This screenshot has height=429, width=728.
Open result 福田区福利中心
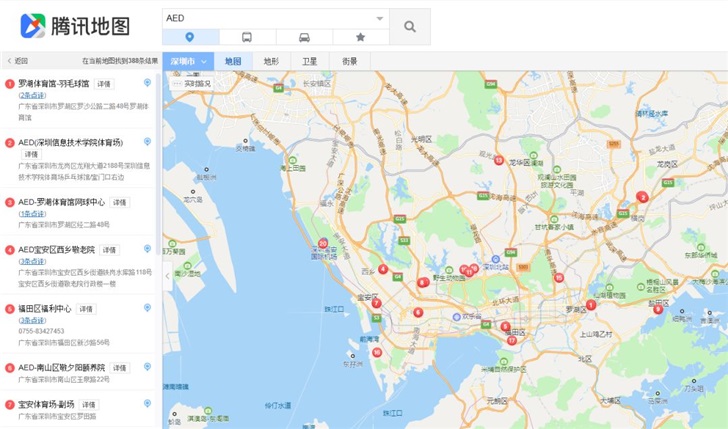(x=45, y=309)
